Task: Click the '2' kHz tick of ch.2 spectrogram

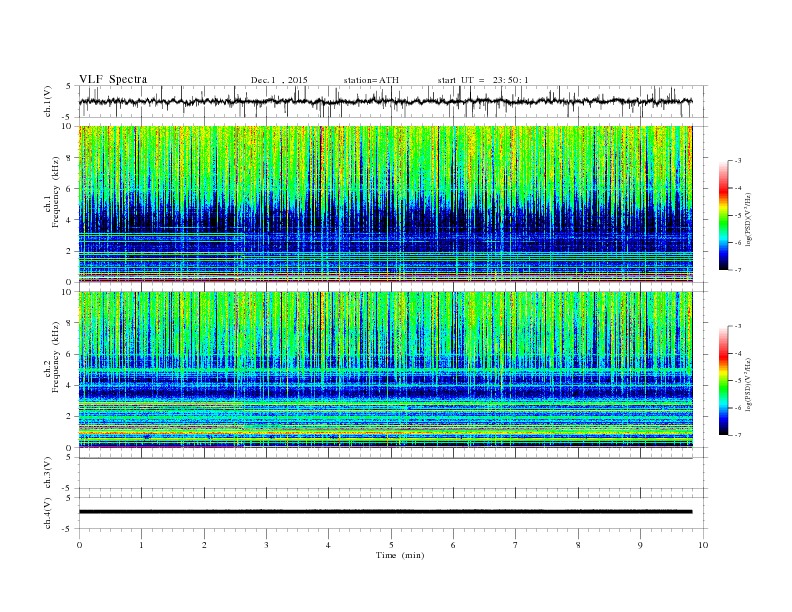Action: pyautogui.click(x=69, y=417)
